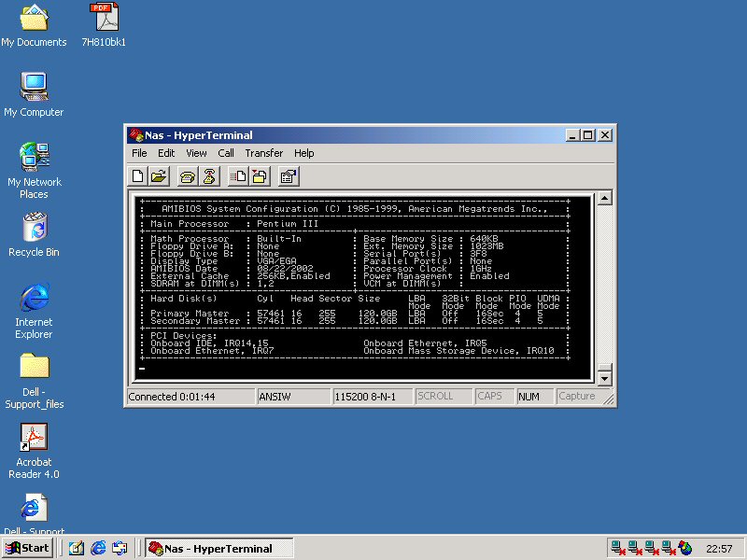Minimize the HyperTerminal window
The width and height of the screenshot is (747, 560).
coord(572,135)
